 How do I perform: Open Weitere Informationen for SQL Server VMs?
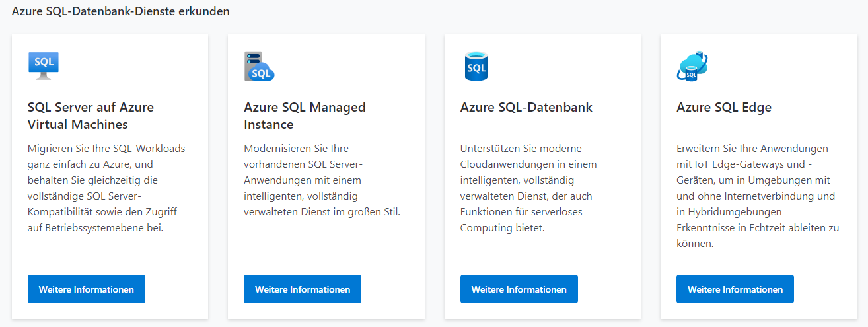click(x=87, y=289)
